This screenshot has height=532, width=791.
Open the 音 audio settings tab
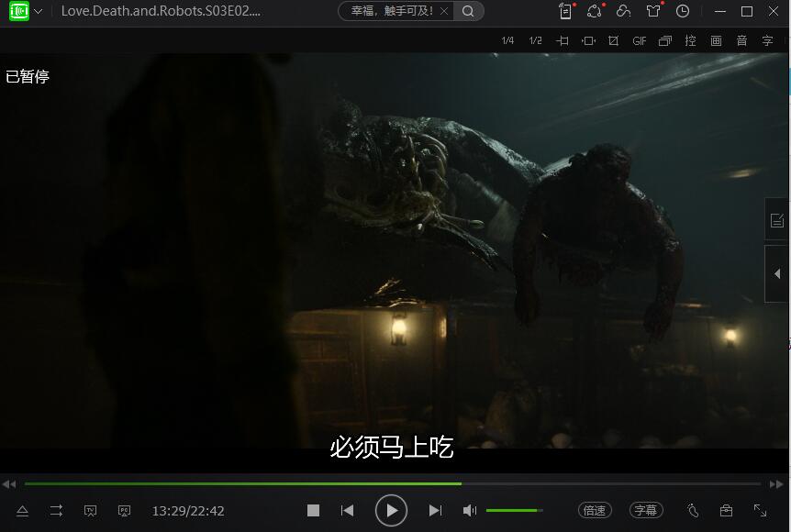741,41
